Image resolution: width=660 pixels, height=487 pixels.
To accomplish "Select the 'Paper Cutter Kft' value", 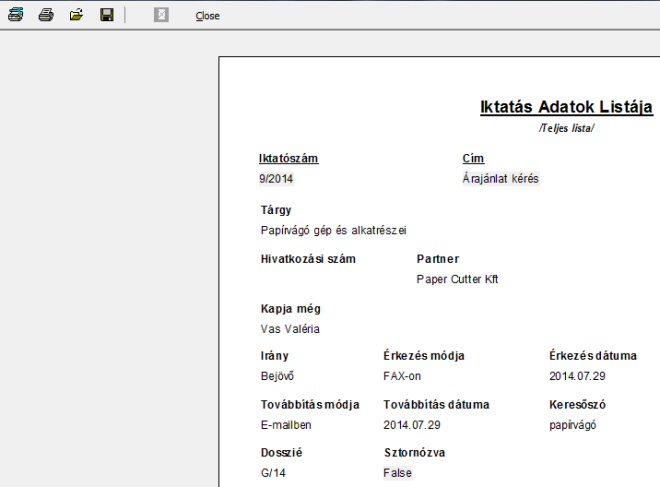I will [457, 279].
